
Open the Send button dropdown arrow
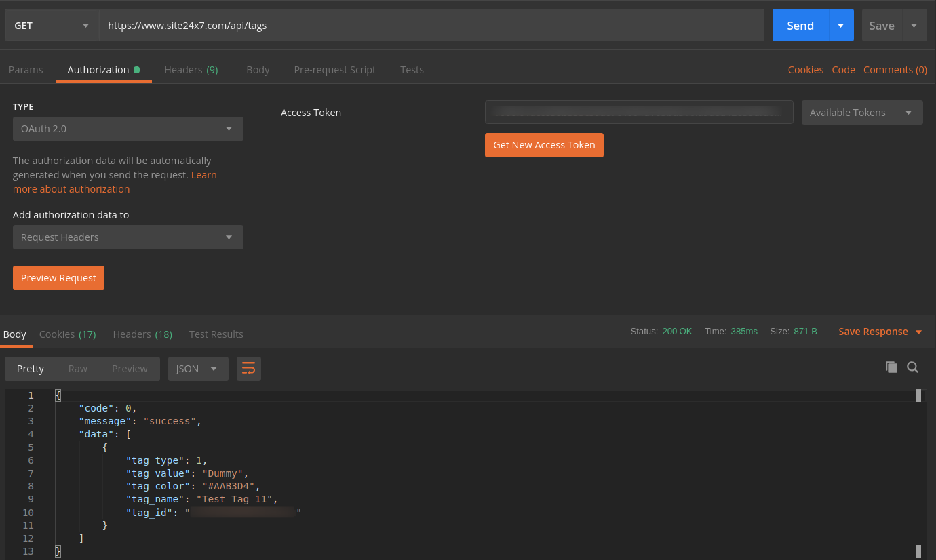[840, 26]
